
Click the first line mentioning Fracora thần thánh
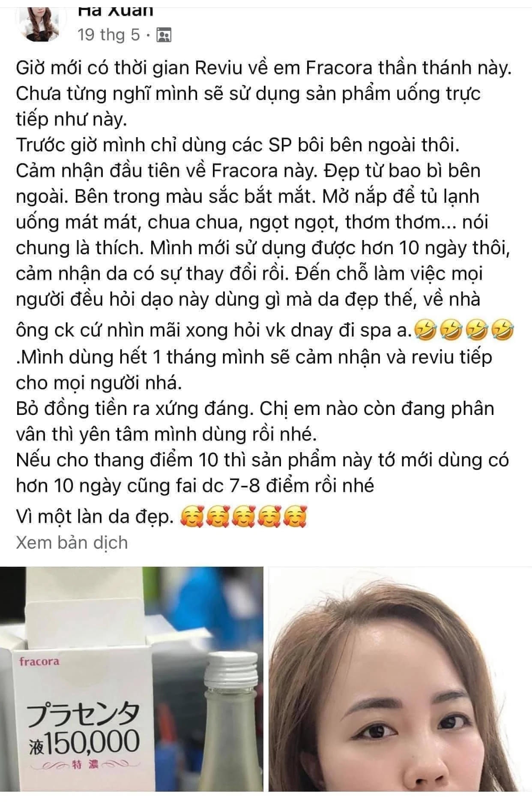[263, 68]
